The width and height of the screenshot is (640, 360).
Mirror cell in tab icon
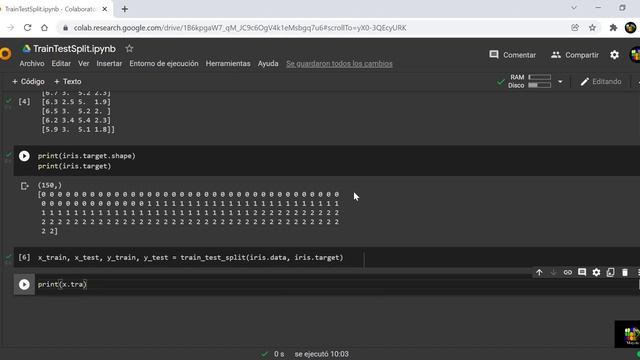point(611,272)
